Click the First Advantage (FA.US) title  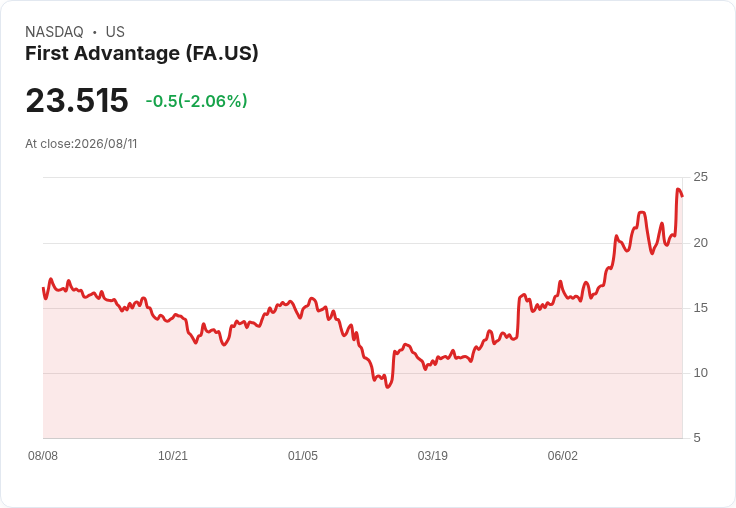pos(142,53)
